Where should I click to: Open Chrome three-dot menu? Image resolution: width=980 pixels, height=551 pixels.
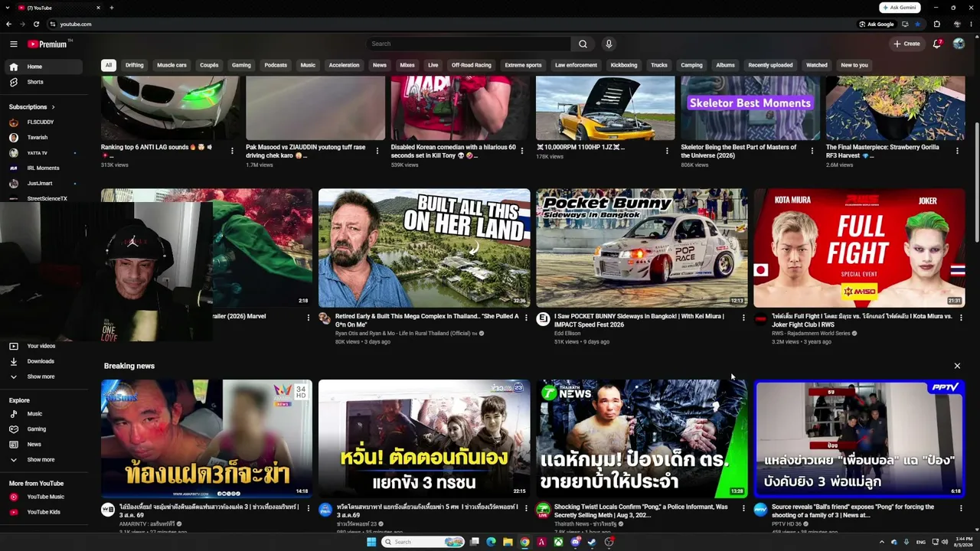click(970, 24)
